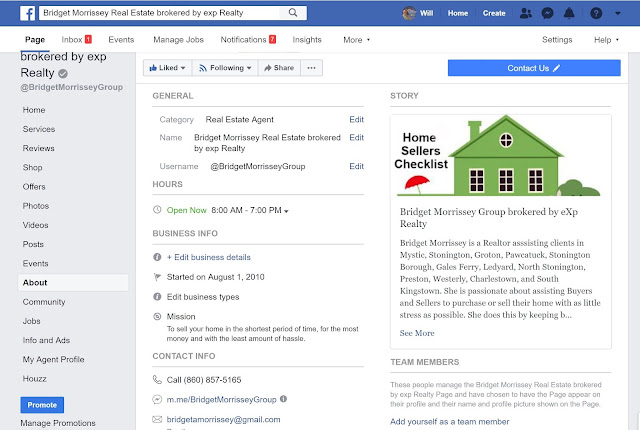Image resolution: width=640 pixels, height=430 pixels.
Task: Select Posts in the left sidebar
Action: (33, 244)
